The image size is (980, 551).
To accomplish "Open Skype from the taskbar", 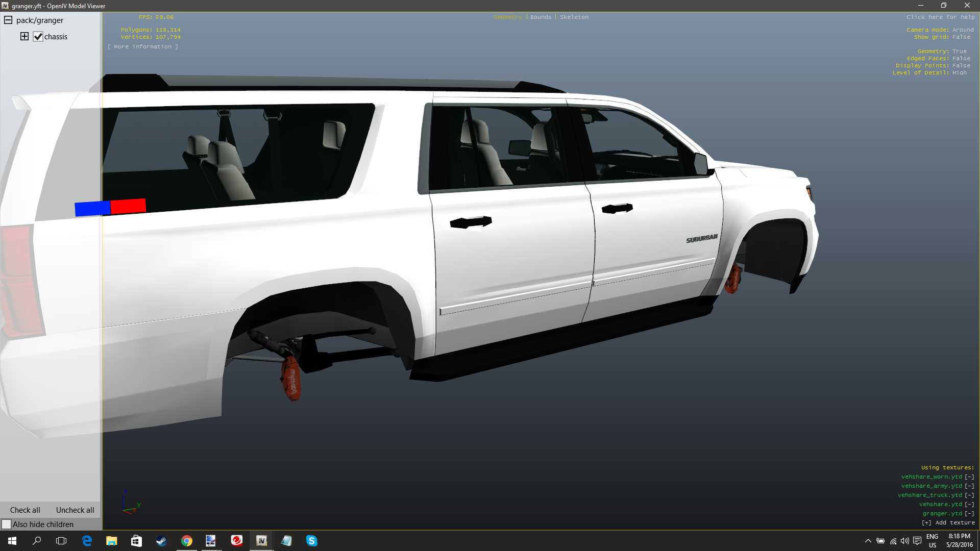I will [311, 541].
